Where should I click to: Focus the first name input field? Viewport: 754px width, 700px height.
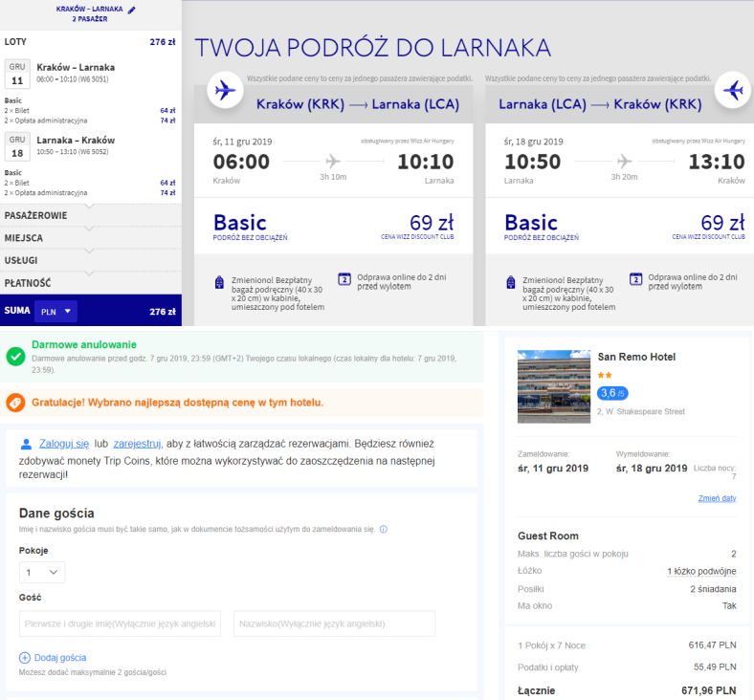(121, 623)
